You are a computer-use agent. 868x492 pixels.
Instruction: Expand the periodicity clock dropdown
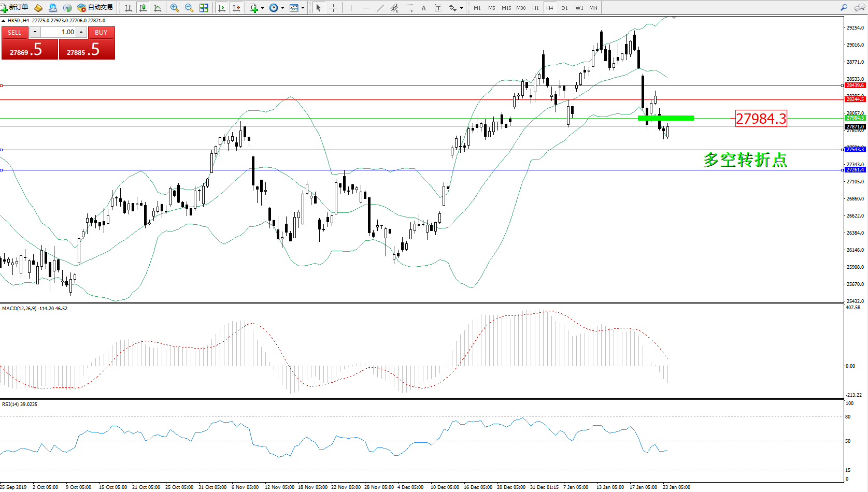282,8
